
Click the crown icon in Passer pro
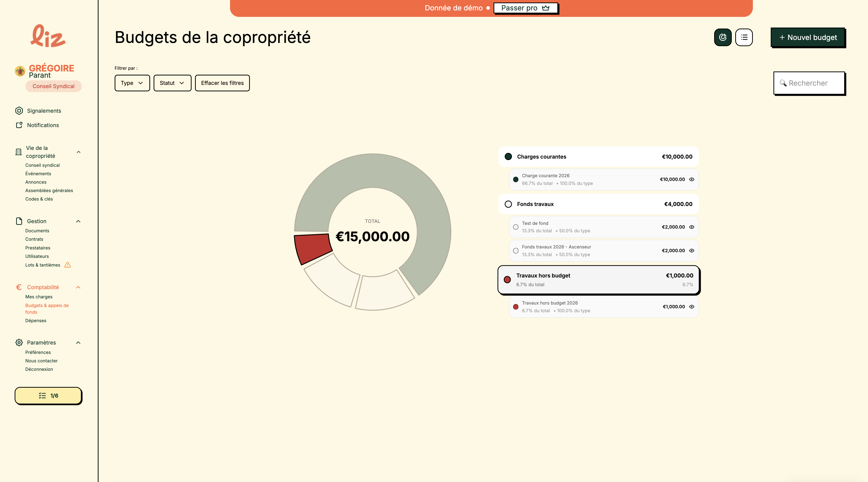coord(546,8)
